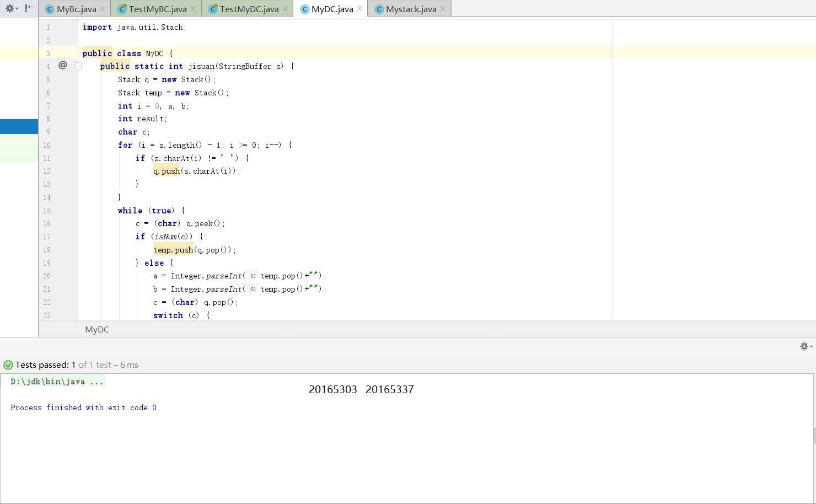Click the console vertical scrollbar handle
Screen dimensions: 816x504
[x=814, y=436]
